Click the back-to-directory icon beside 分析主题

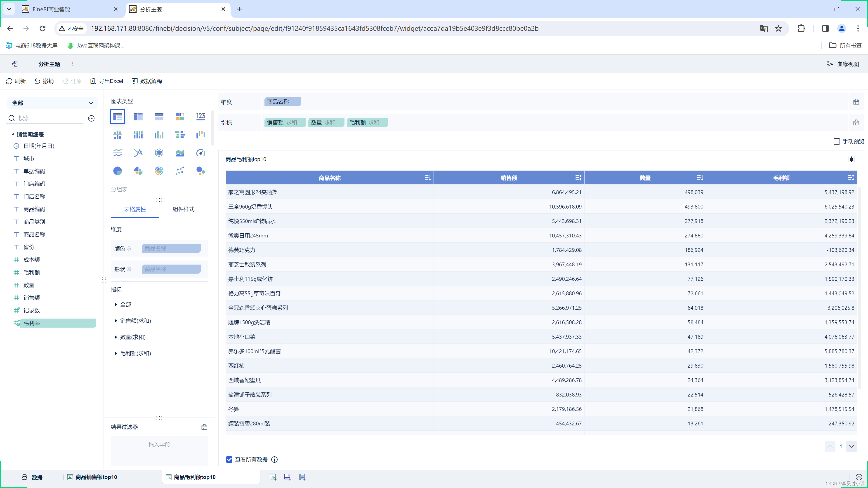click(14, 64)
